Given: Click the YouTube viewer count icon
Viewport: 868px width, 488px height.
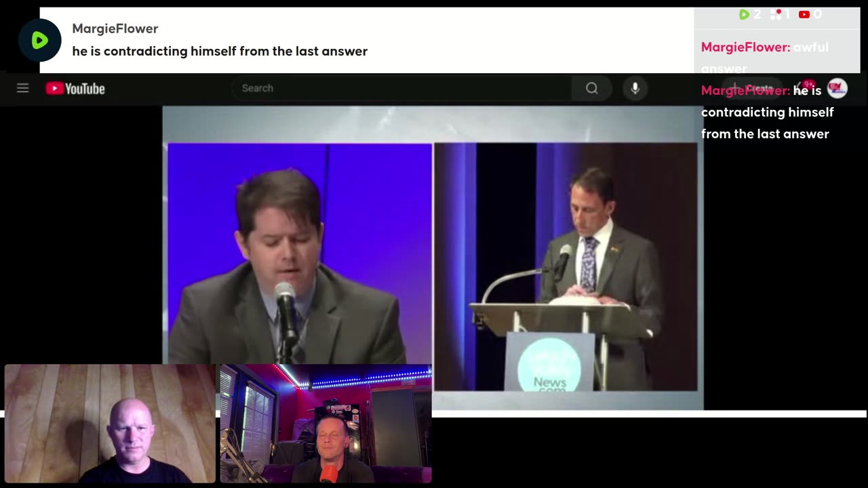Looking at the screenshot, I should 804,14.
